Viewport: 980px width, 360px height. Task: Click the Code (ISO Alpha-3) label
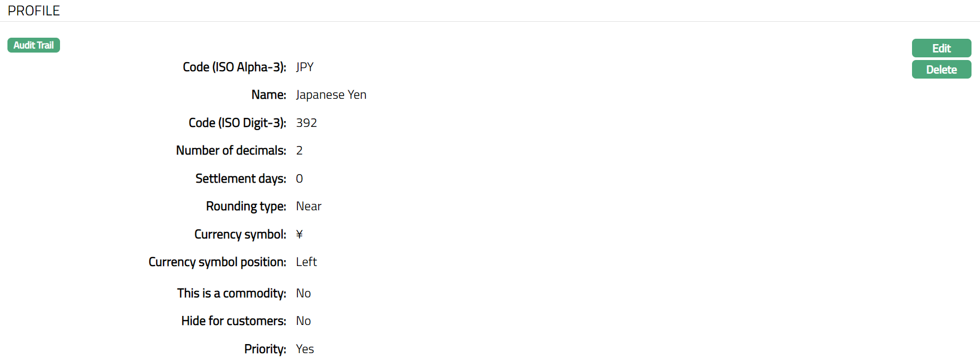click(234, 67)
